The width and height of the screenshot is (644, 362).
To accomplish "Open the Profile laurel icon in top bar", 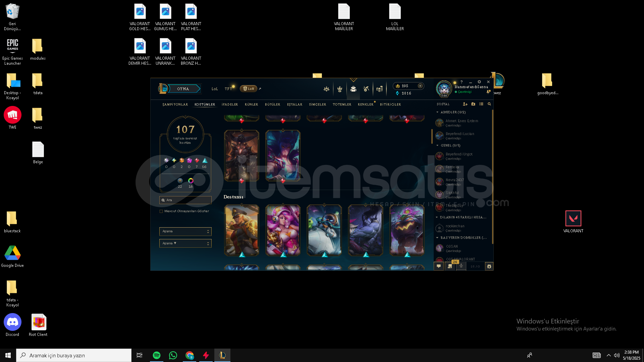I will pos(340,89).
